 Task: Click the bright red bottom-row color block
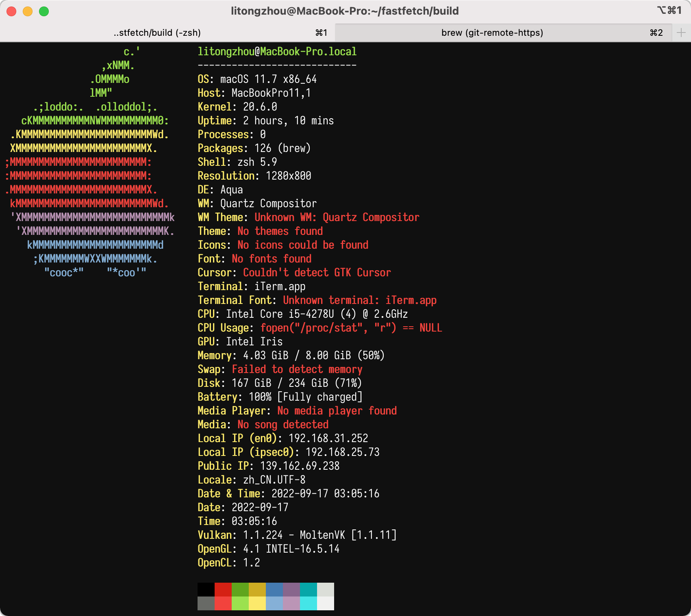coord(223,603)
